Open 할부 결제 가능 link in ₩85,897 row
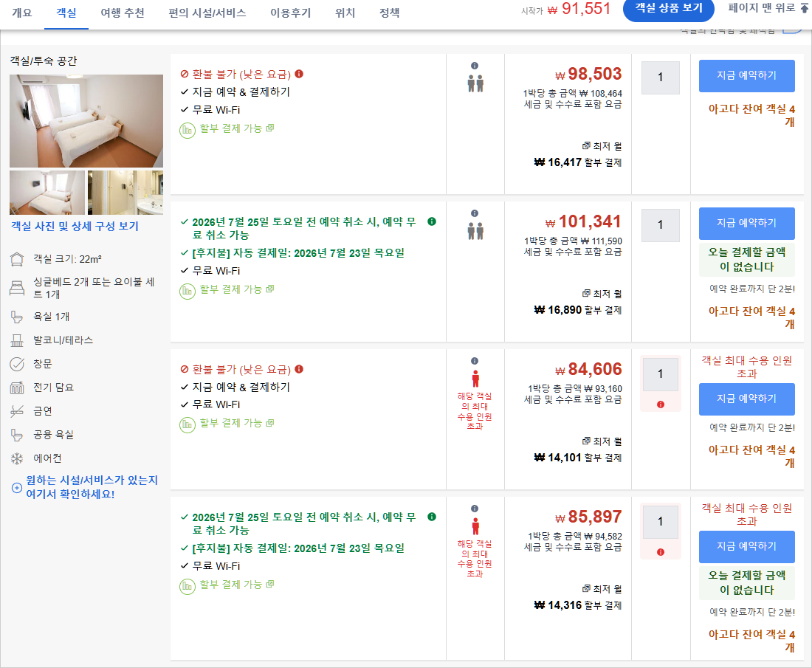Image resolution: width=812 pixels, height=668 pixels. 237,585
